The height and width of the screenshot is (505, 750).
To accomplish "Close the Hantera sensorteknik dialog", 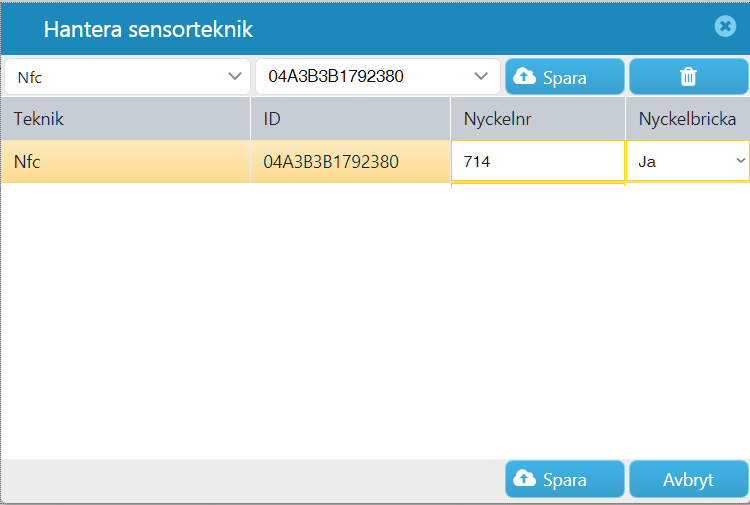I will (x=725, y=26).
